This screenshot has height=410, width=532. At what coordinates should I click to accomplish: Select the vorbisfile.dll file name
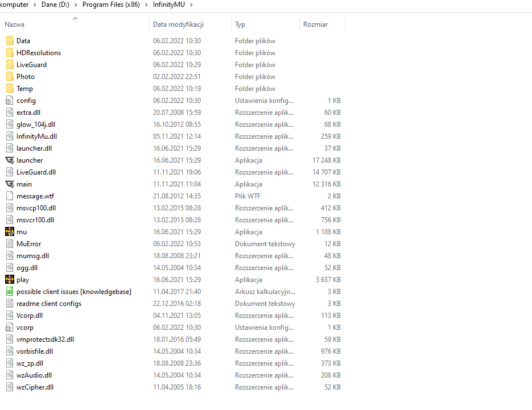click(35, 351)
